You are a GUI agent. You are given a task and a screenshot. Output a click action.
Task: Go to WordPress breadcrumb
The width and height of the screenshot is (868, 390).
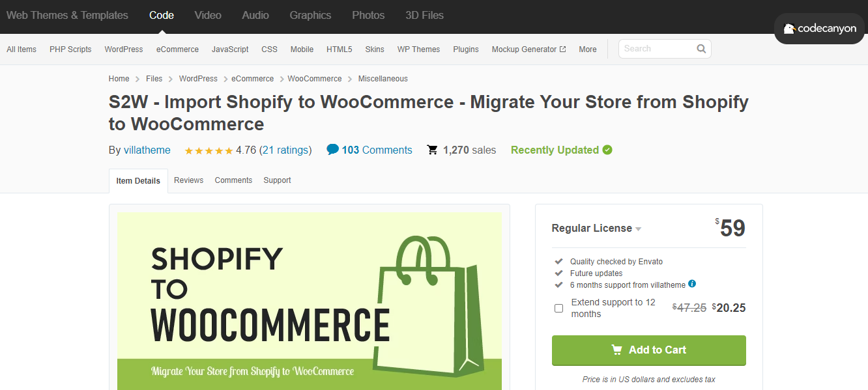pyautogui.click(x=198, y=79)
